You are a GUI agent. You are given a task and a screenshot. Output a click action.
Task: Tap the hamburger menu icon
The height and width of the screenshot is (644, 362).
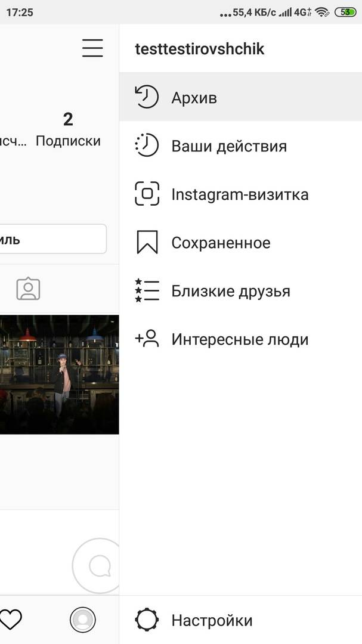[x=92, y=48]
